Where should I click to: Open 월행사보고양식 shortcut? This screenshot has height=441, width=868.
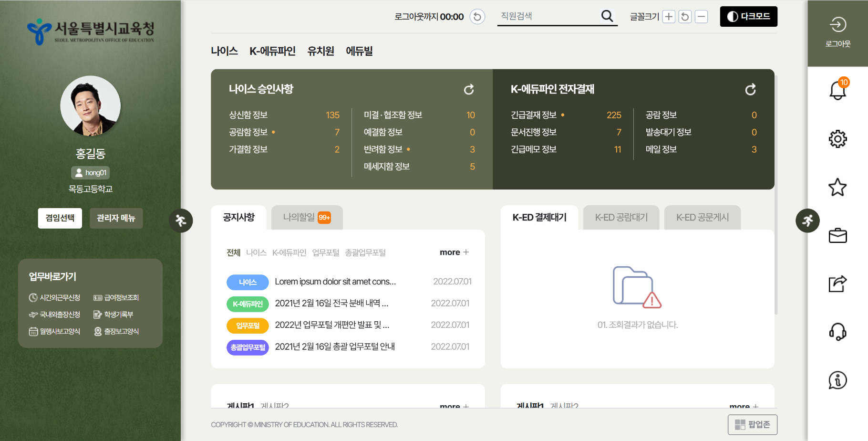click(x=54, y=331)
